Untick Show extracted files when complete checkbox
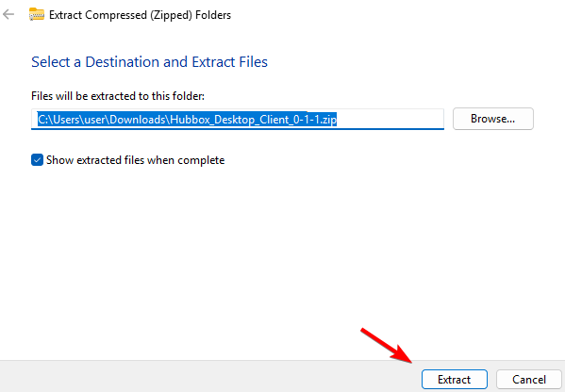This screenshot has width=565, height=392. [x=37, y=160]
